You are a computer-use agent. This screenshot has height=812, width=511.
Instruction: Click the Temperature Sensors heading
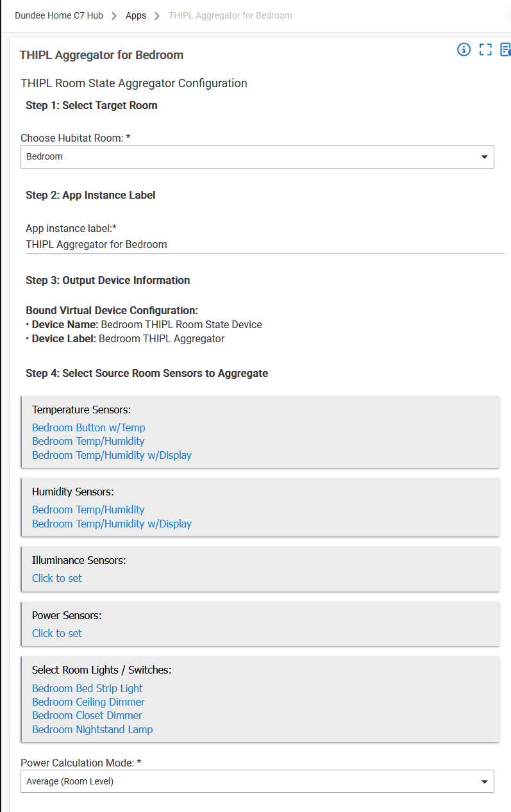tap(81, 410)
